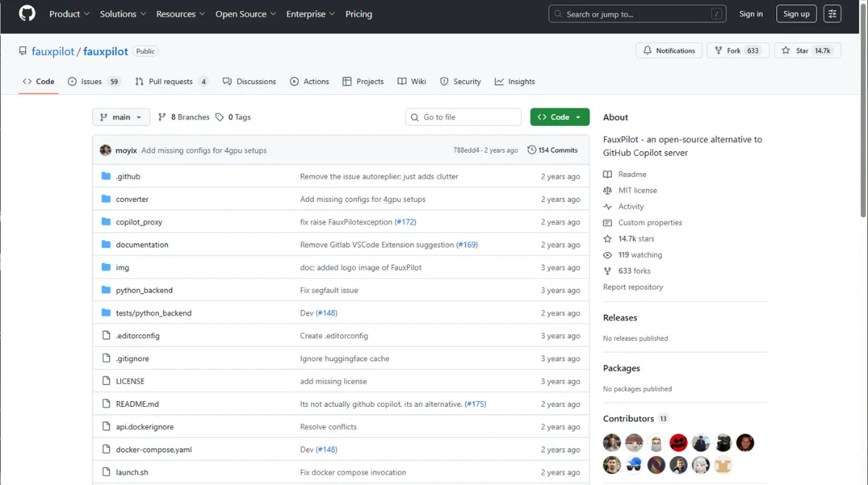Image resolution: width=868 pixels, height=485 pixels.
Task: Click Sign in
Action: point(751,14)
